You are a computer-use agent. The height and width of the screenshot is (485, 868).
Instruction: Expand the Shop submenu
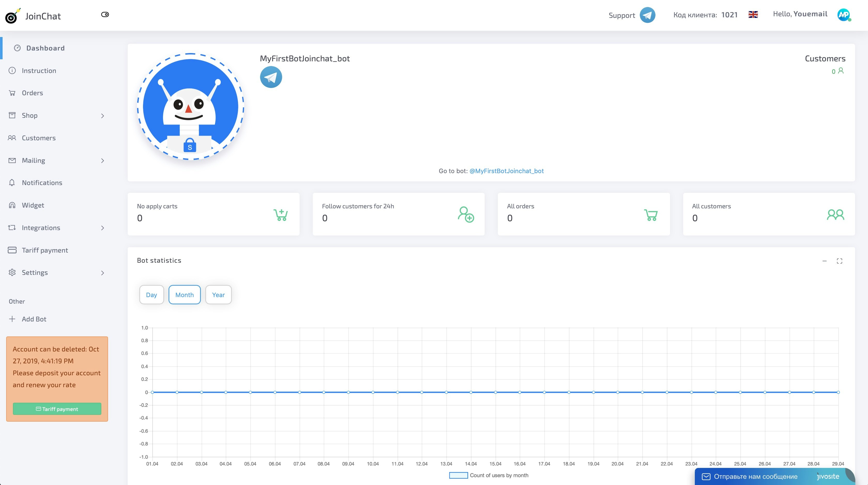[102, 115]
